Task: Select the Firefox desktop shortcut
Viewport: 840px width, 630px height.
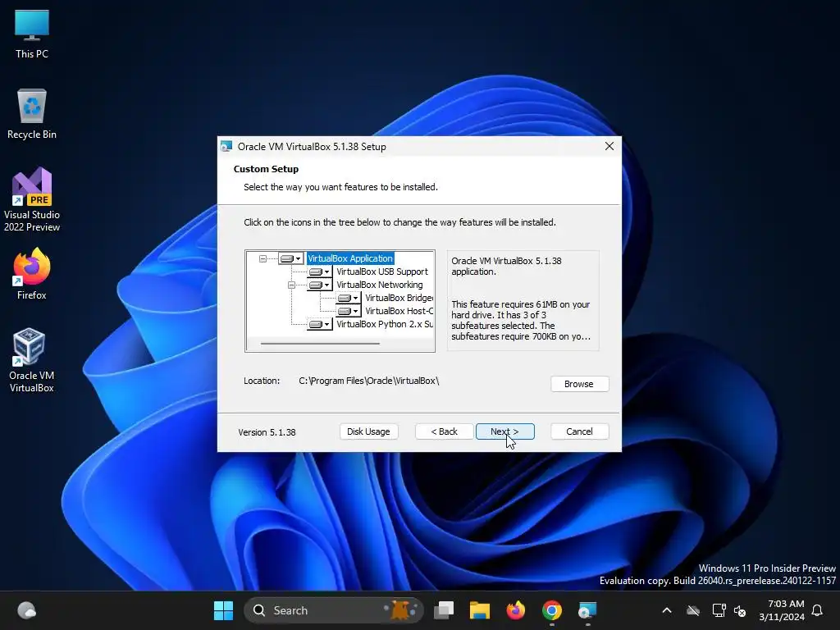Action: (32, 274)
